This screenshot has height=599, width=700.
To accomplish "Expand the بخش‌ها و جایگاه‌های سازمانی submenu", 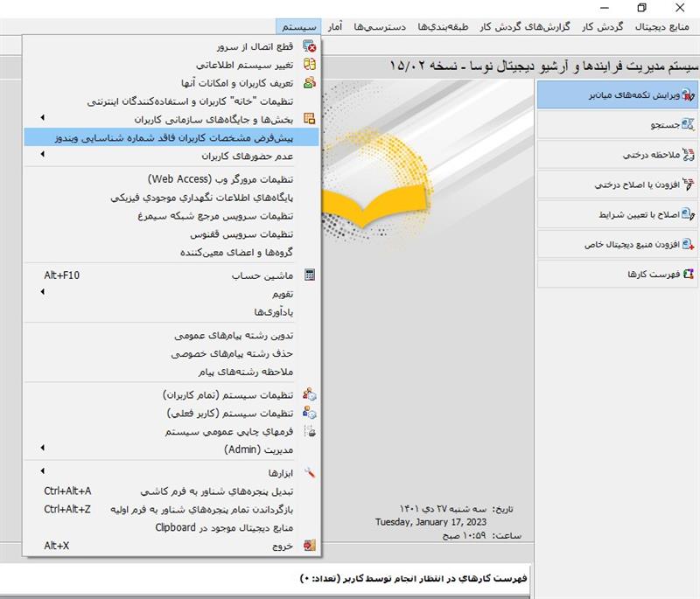I will tap(43, 119).
